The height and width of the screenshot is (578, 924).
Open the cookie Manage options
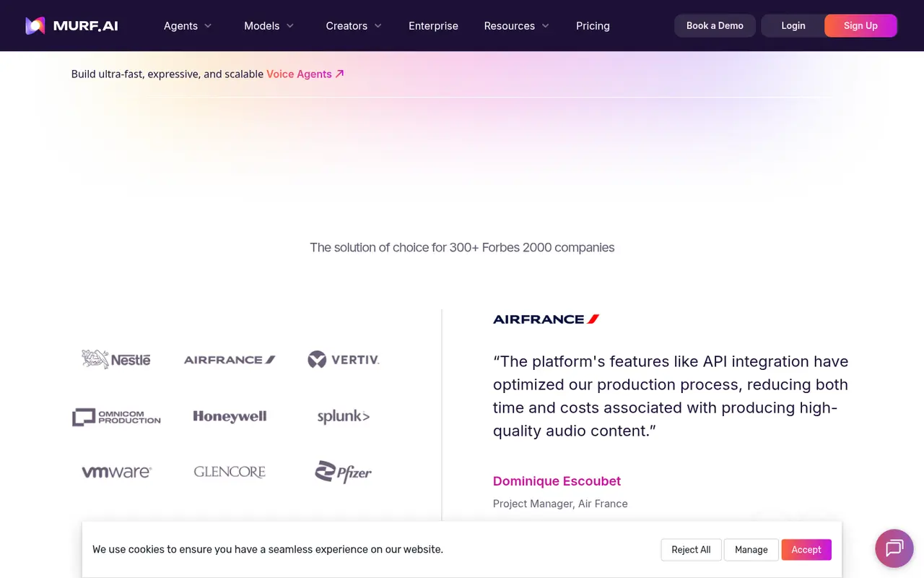tap(751, 550)
